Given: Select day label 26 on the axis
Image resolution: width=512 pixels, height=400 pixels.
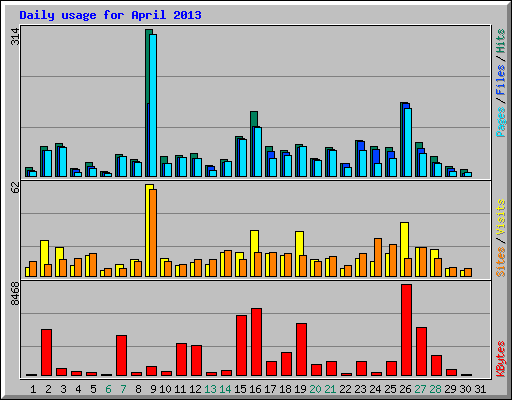Looking at the screenshot, I should coord(405,389).
